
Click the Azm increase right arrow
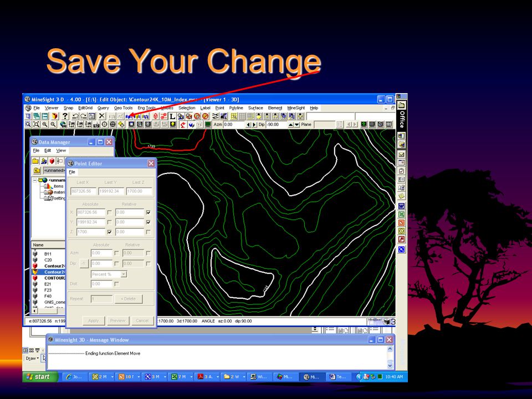click(254, 125)
